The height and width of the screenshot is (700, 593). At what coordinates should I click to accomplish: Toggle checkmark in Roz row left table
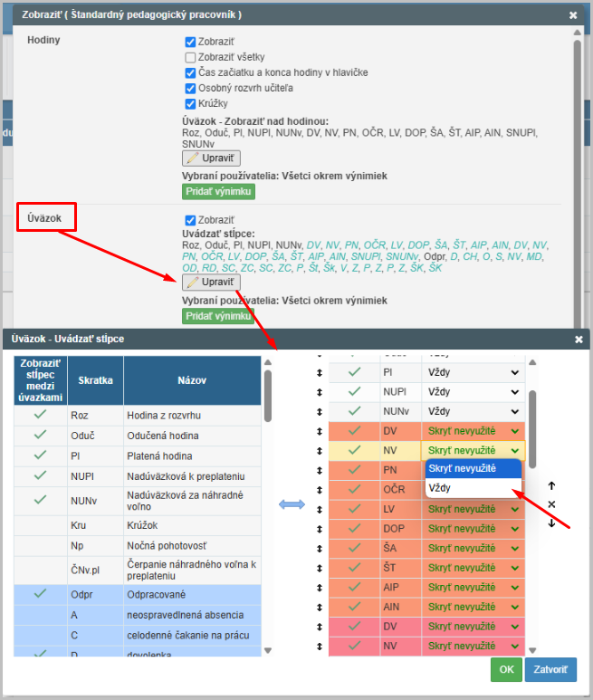[40, 415]
